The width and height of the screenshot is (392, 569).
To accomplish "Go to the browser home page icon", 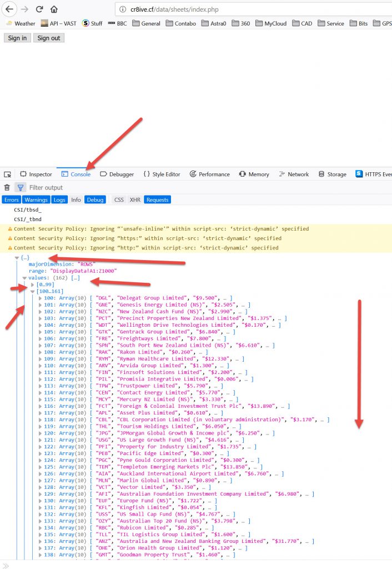I will (x=54, y=9).
